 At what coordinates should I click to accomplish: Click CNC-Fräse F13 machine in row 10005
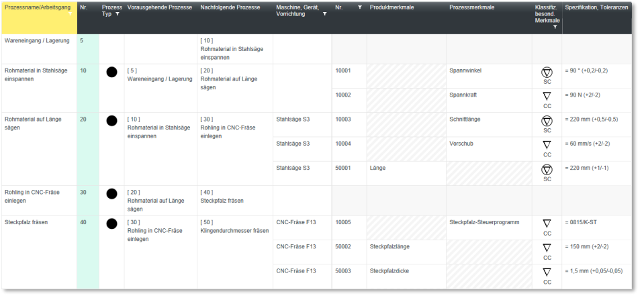(x=295, y=222)
